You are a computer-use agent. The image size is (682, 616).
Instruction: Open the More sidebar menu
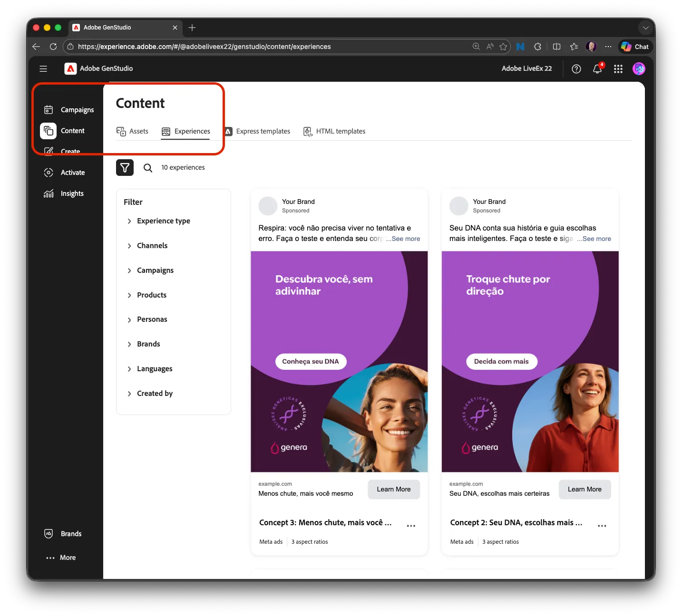click(x=60, y=558)
